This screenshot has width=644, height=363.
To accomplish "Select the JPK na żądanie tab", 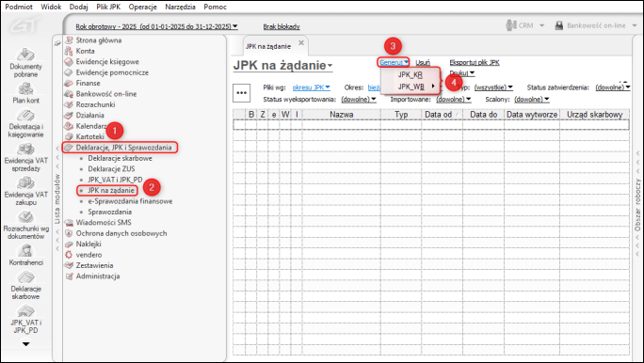I will point(268,46).
